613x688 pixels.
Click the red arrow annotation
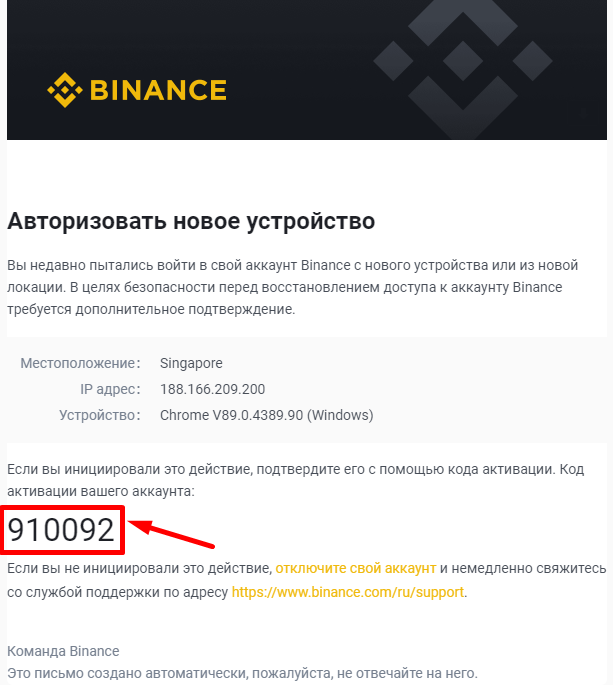(171, 534)
